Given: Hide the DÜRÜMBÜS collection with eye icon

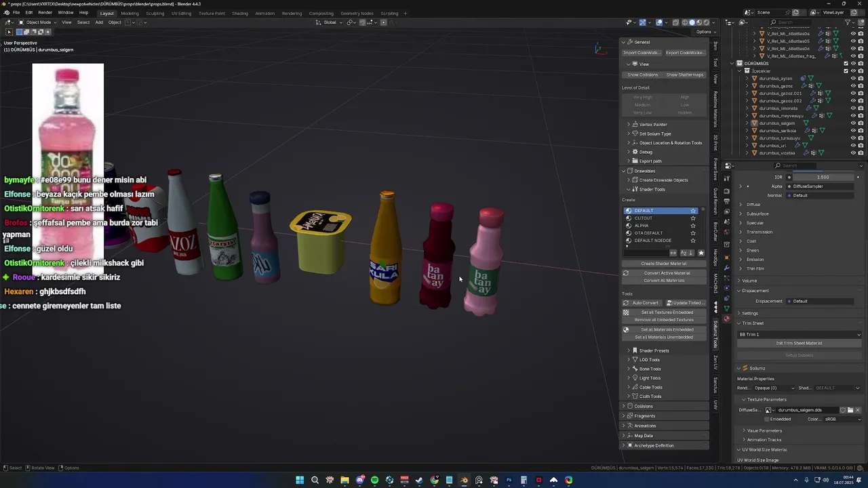Looking at the screenshot, I should point(853,63).
